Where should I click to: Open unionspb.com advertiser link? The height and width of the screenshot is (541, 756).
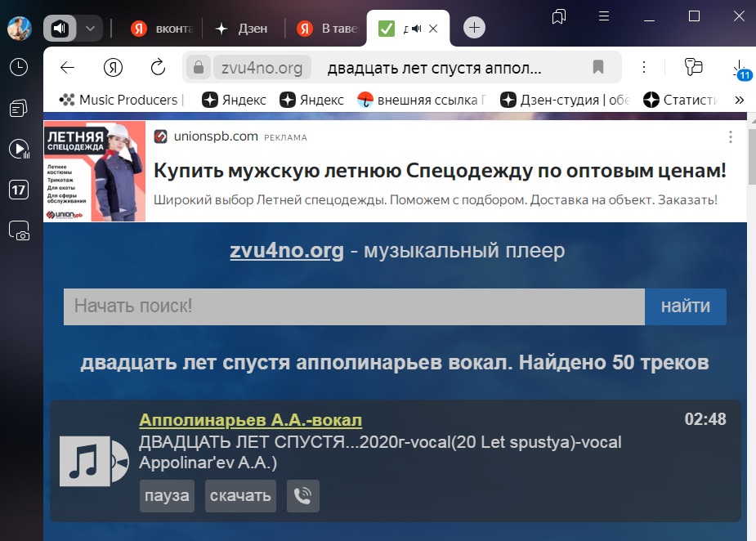coord(216,136)
